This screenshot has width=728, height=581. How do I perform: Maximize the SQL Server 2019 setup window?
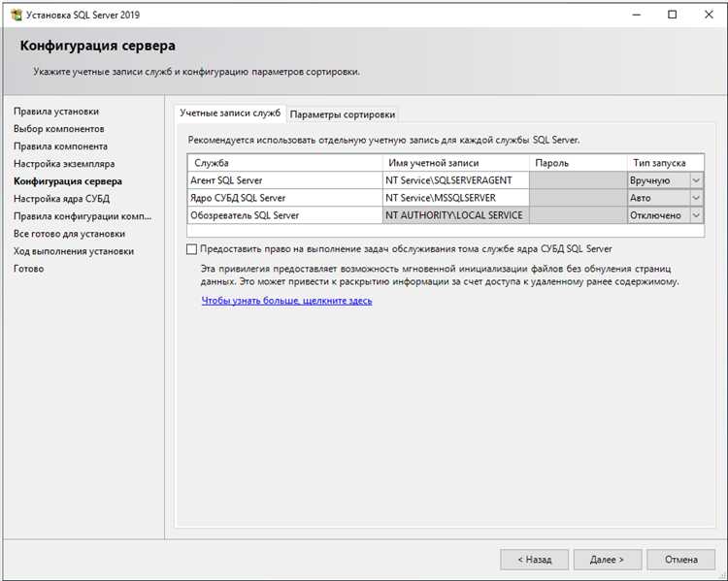(672, 15)
